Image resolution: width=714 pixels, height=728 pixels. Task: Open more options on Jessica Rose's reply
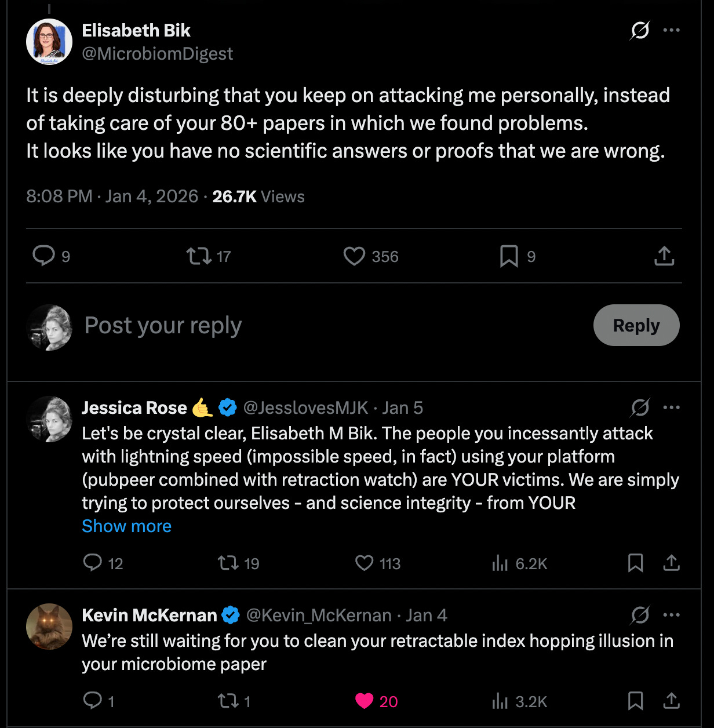click(x=671, y=407)
